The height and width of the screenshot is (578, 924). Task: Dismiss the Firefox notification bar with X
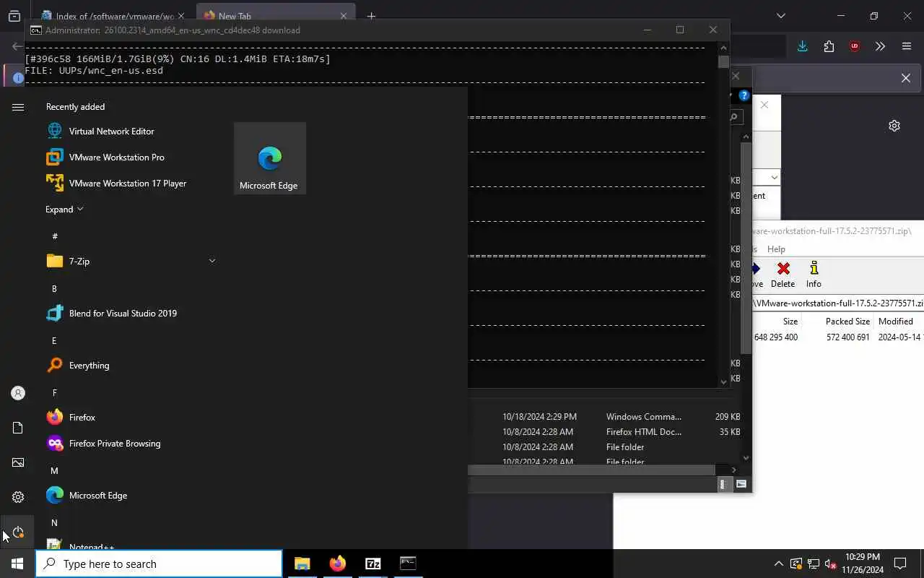(x=906, y=78)
